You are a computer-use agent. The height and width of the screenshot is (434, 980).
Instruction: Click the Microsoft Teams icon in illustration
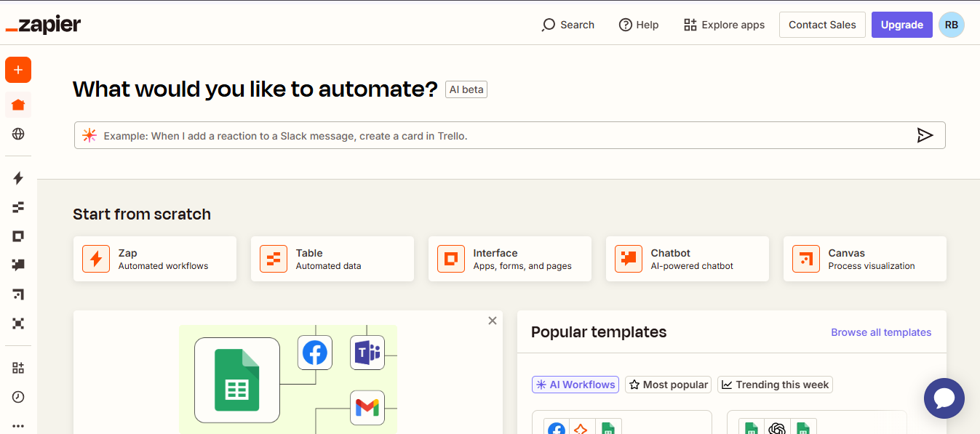point(367,353)
